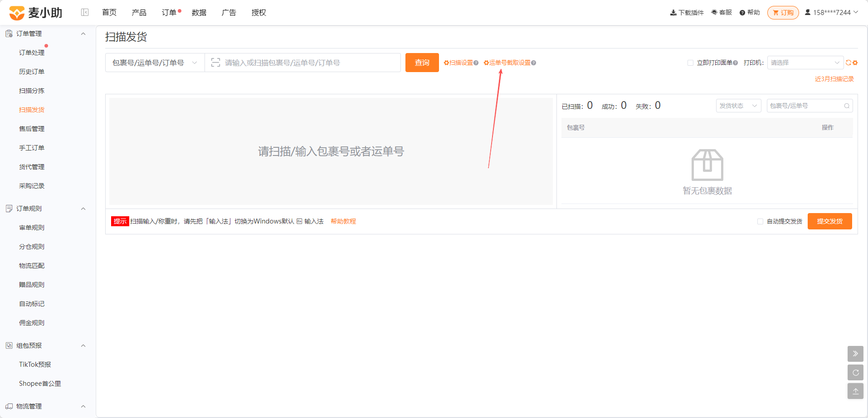Open printer settings gear icon
The width and height of the screenshot is (868, 418).
(x=855, y=63)
